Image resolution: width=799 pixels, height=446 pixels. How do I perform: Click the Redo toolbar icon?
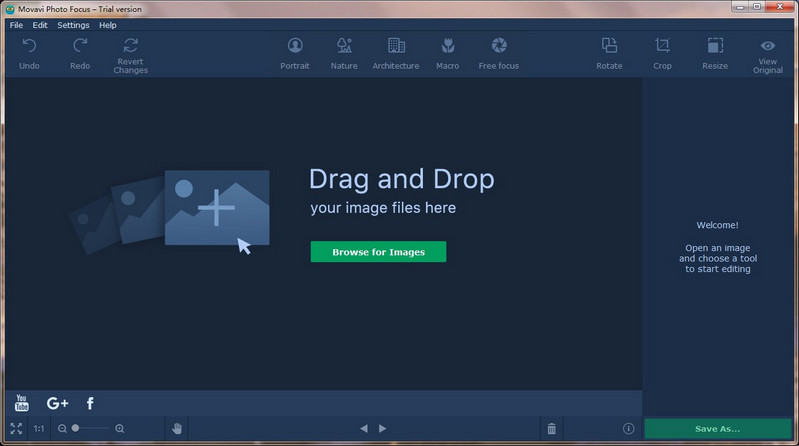click(x=80, y=46)
